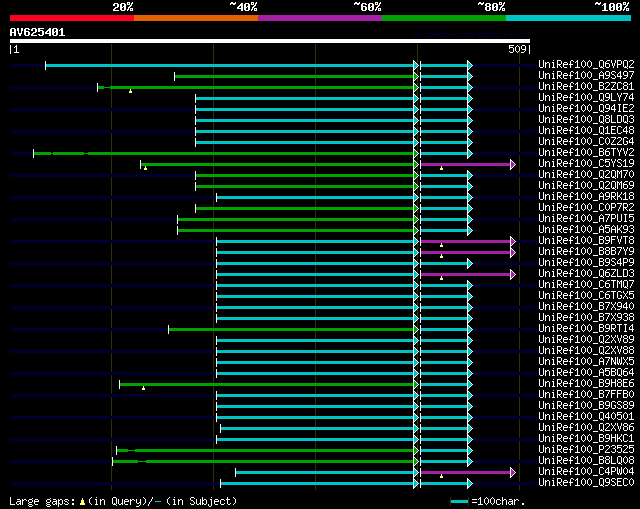Select the UniRef100_Q8LDQ3 hit
The height and width of the screenshot is (509, 640).
point(586,120)
